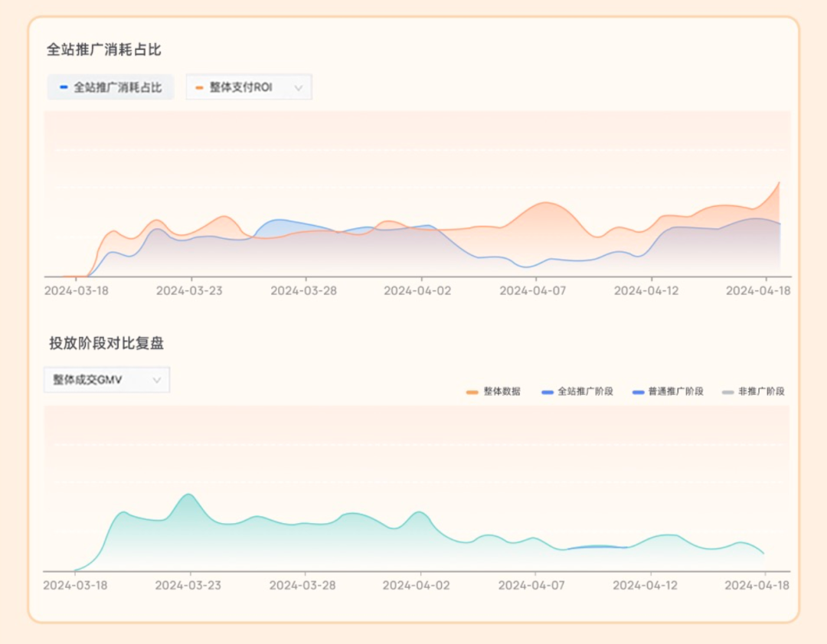Click 2024-03-23 label on bottom chart axis
Screen dimensions: 827x644
coord(188,585)
